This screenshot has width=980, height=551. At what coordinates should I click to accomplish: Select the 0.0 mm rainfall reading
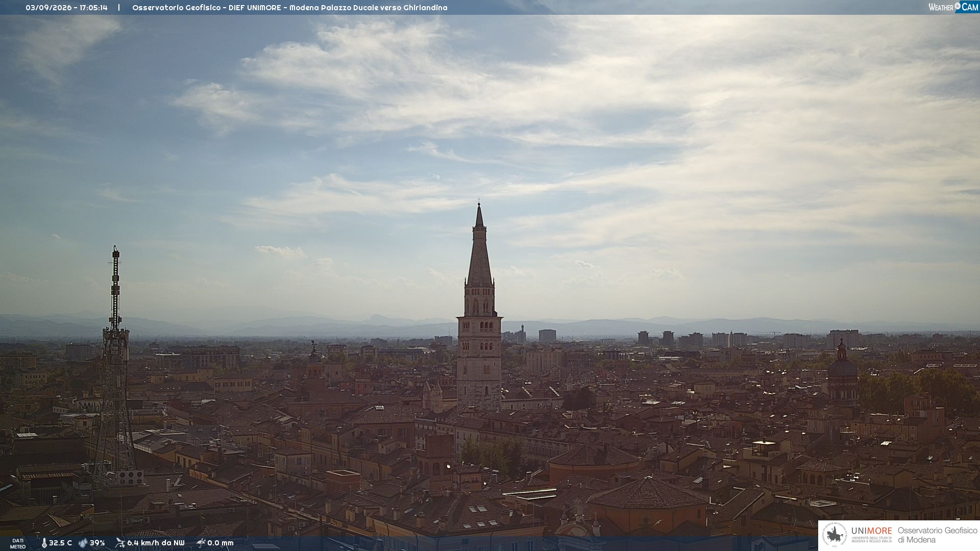pos(220,543)
